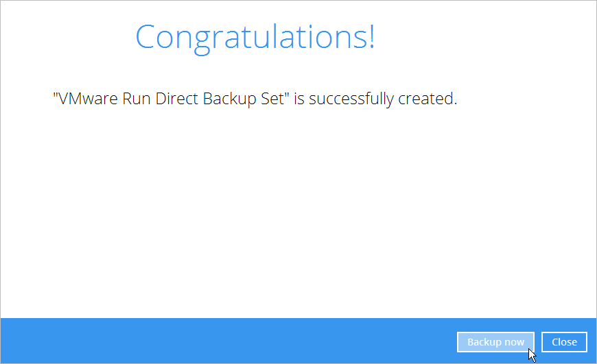Click the word Set in the message
Image resolution: width=597 pixels, height=364 pixels.
tap(272, 99)
